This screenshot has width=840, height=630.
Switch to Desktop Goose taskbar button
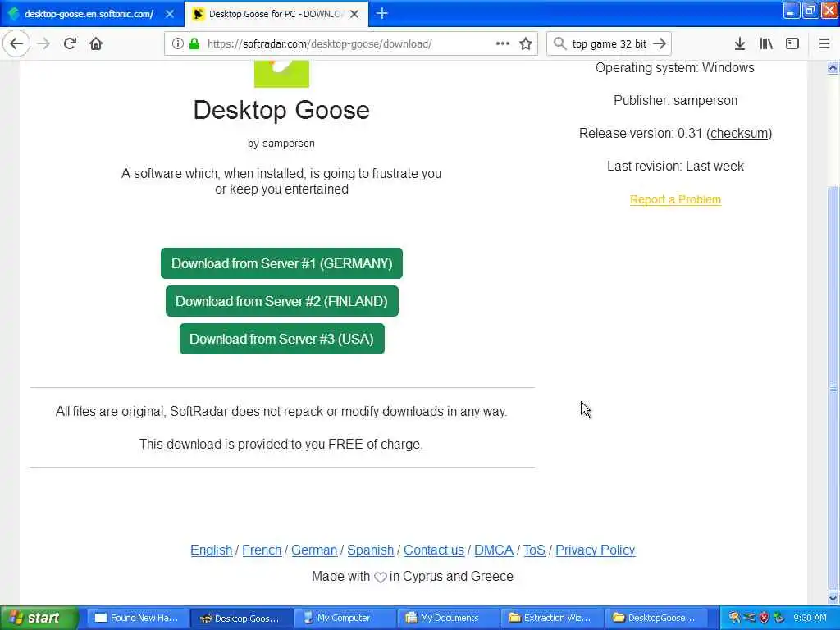coord(240,619)
